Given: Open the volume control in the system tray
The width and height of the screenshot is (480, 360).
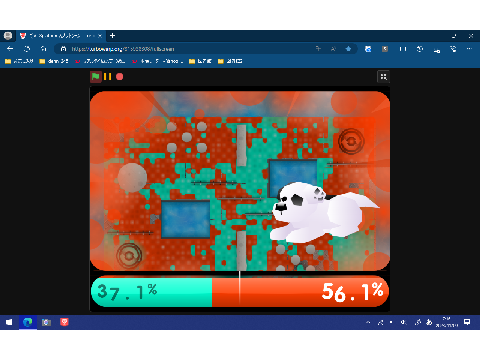Looking at the screenshot, I should [x=404, y=322].
